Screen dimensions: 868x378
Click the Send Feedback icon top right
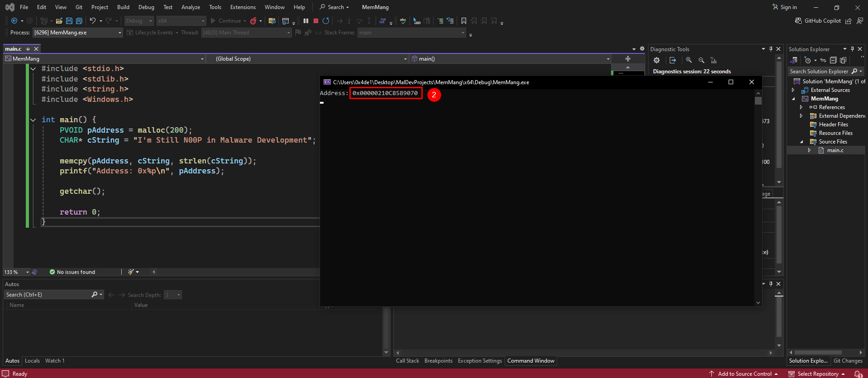pos(860,21)
